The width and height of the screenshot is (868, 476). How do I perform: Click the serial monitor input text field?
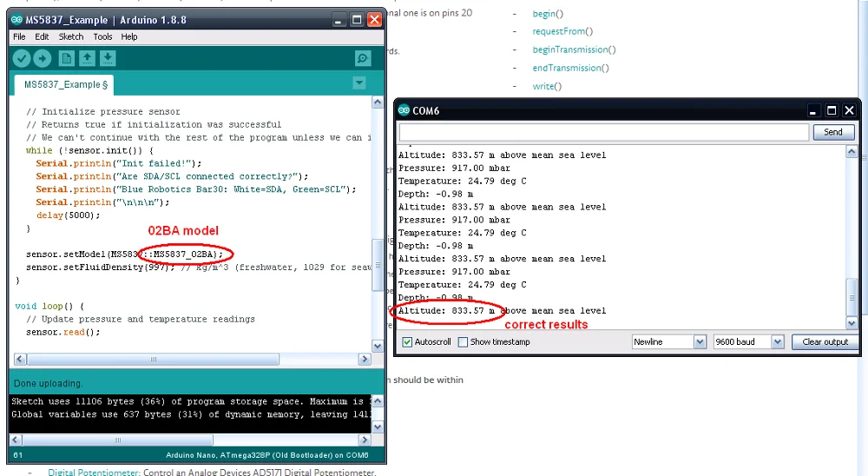[x=604, y=132]
